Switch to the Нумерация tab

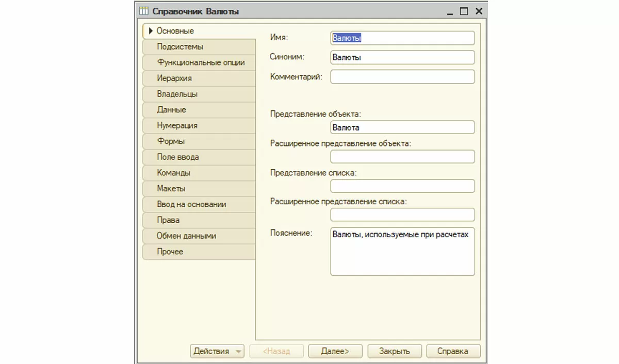click(x=177, y=126)
